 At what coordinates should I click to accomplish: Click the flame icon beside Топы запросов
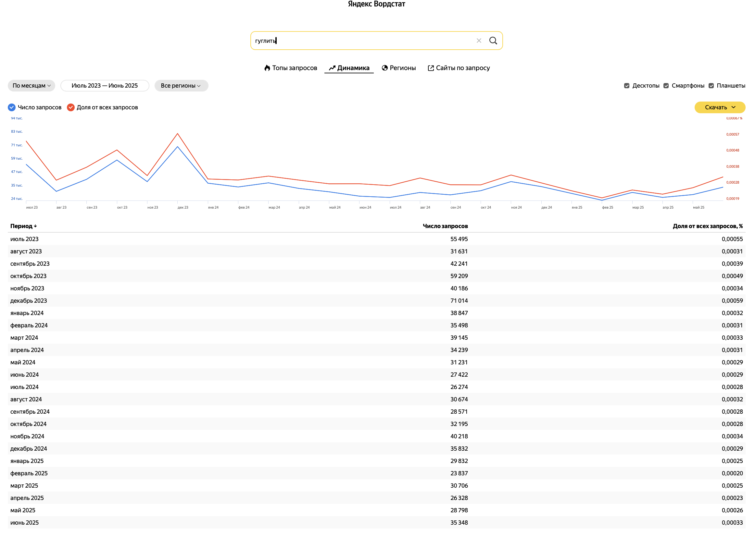click(x=268, y=68)
